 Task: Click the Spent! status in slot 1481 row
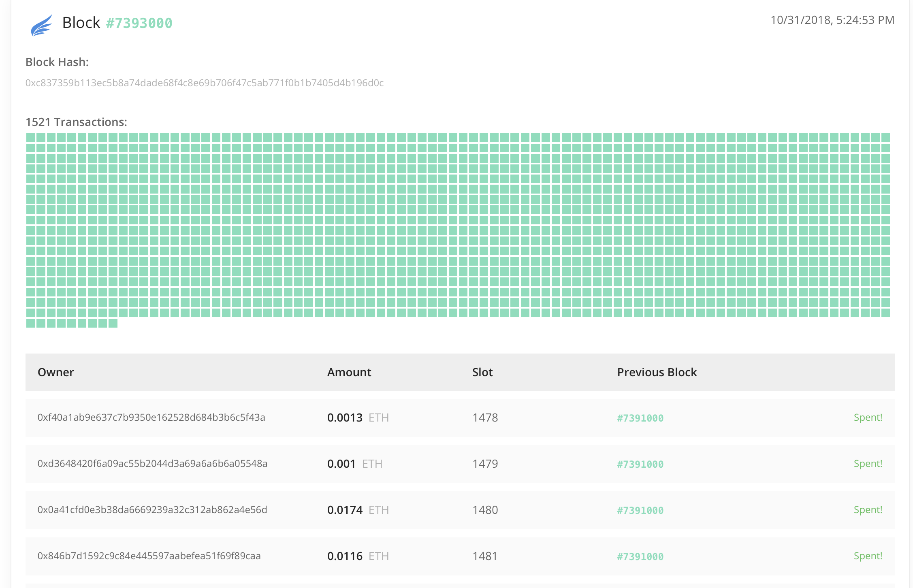868,556
